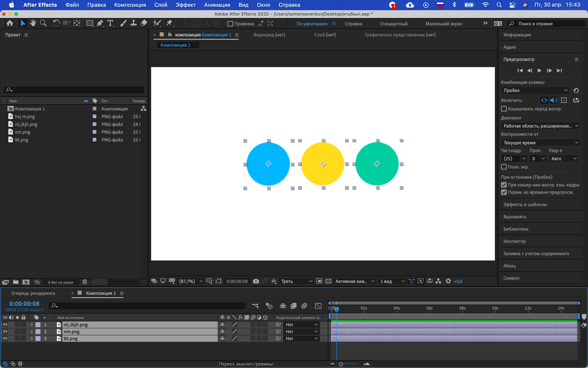Viewport: 588px width, 368px height.
Task: Select the Type text tool
Action: (x=110, y=23)
